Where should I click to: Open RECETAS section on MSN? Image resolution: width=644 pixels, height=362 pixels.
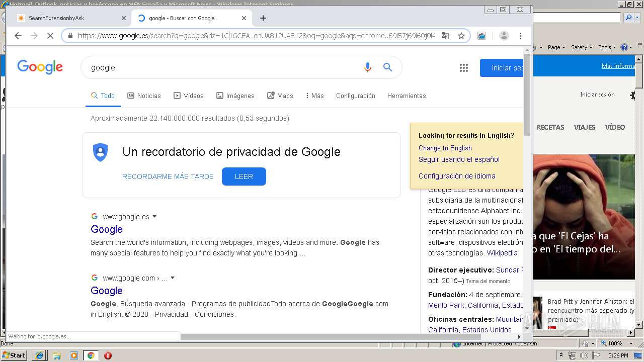550,127
